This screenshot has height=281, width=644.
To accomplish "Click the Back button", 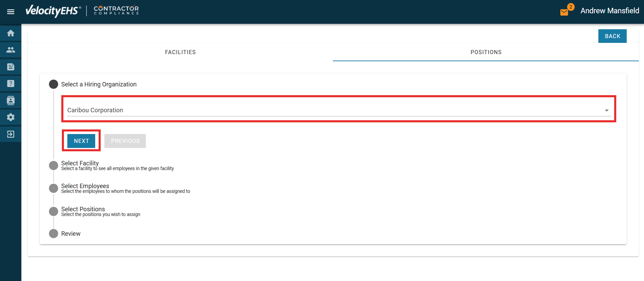I will point(612,36).
